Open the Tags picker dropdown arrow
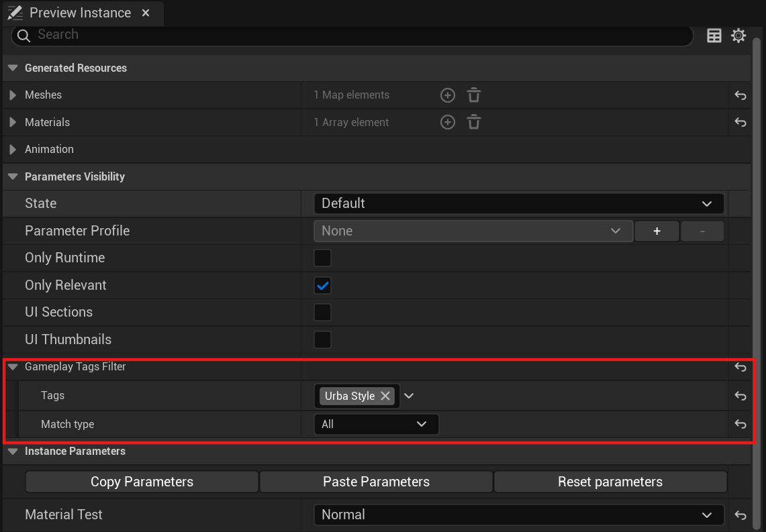 (409, 396)
